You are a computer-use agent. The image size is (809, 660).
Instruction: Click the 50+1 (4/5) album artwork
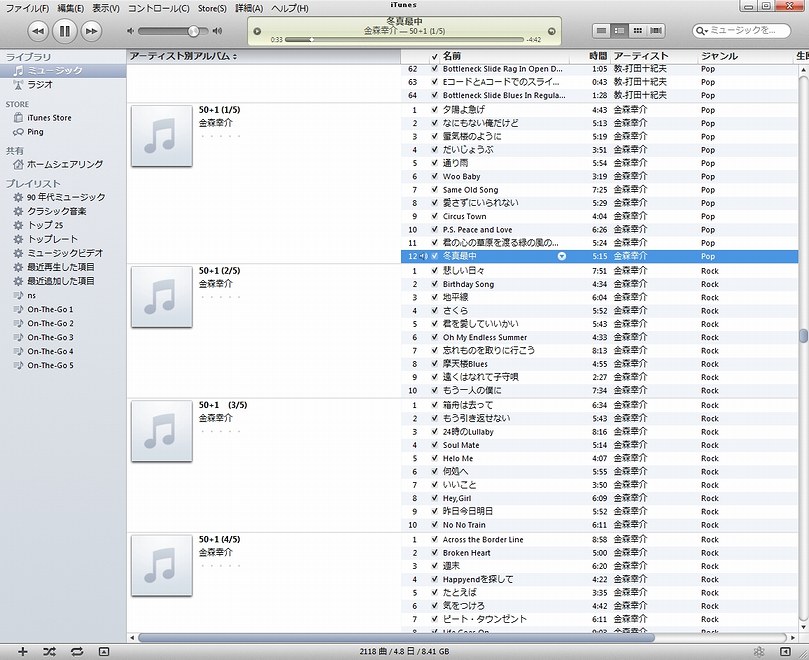coord(161,566)
